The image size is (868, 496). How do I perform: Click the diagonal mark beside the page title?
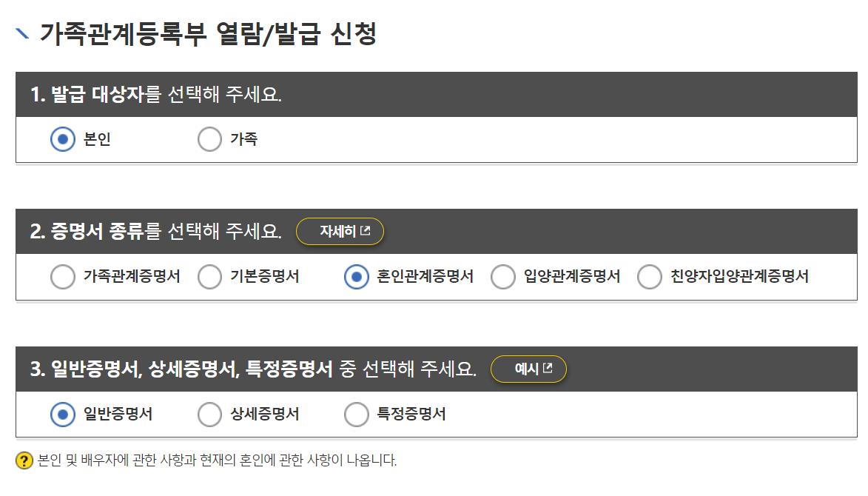point(21,33)
